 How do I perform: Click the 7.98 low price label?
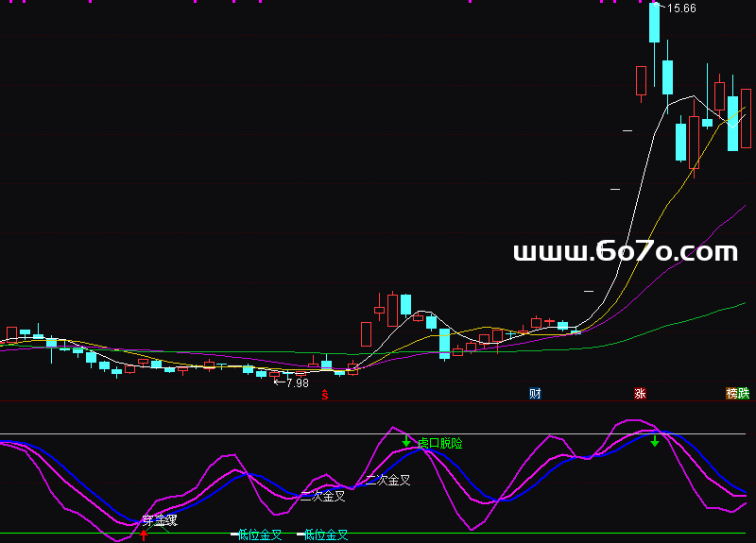coord(297,382)
